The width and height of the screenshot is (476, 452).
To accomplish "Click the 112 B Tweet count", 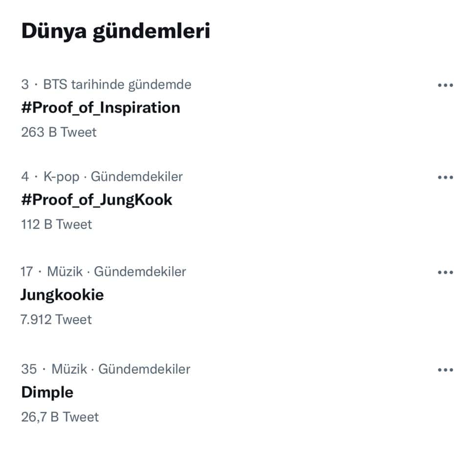I will point(56,224).
